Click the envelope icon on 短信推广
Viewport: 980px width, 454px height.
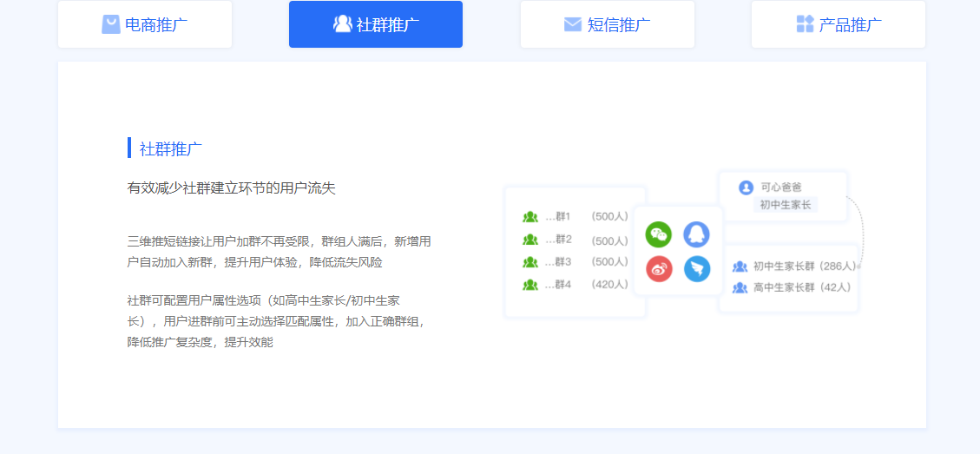click(x=573, y=24)
